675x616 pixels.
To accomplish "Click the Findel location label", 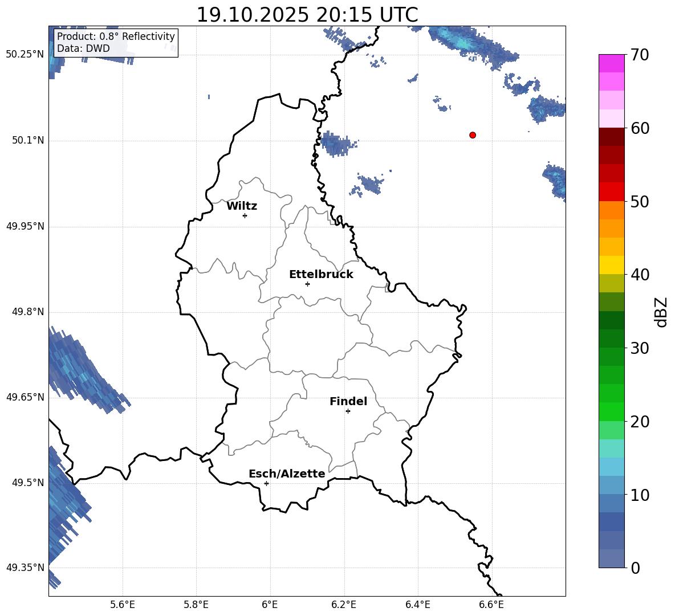I will (x=348, y=401).
